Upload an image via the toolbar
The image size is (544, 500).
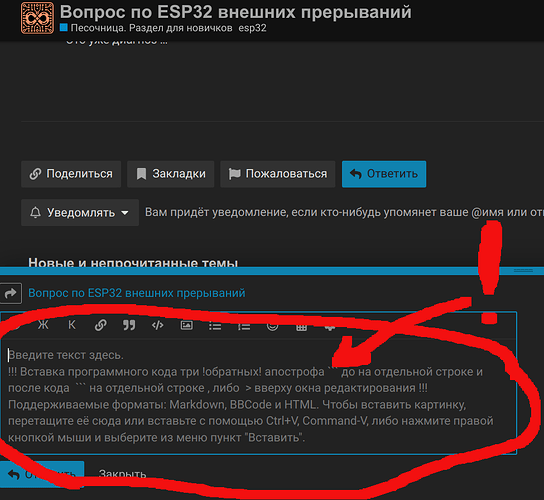tap(186, 325)
